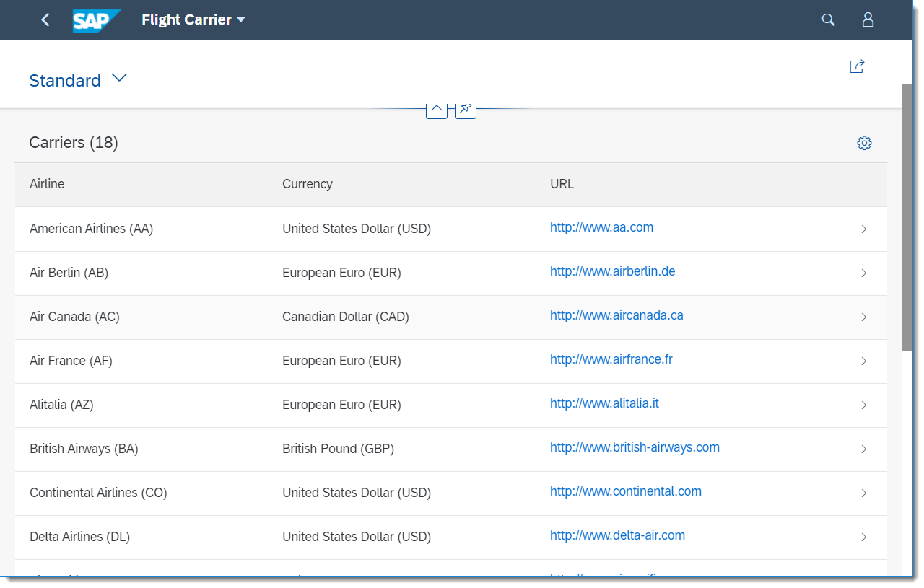Collapse the header with up chevron
Image resolution: width=924 pixels, height=588 pixels.
point(437,109)
